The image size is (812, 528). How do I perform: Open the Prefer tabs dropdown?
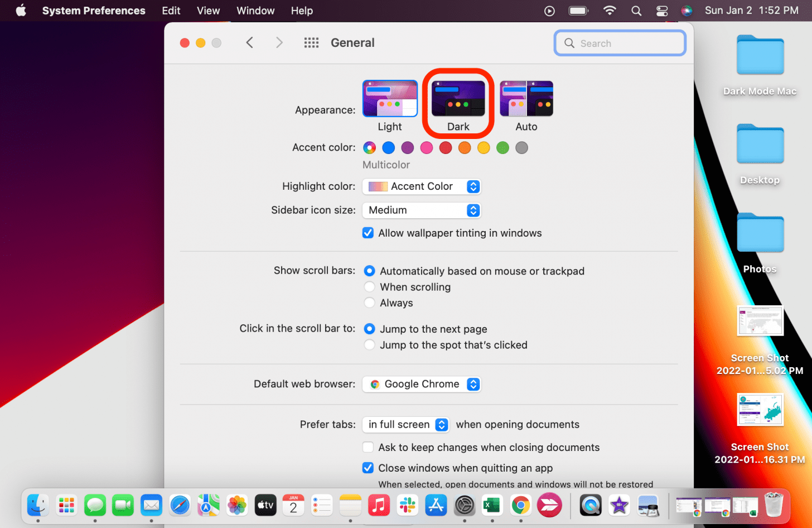(x=405, y=425)
